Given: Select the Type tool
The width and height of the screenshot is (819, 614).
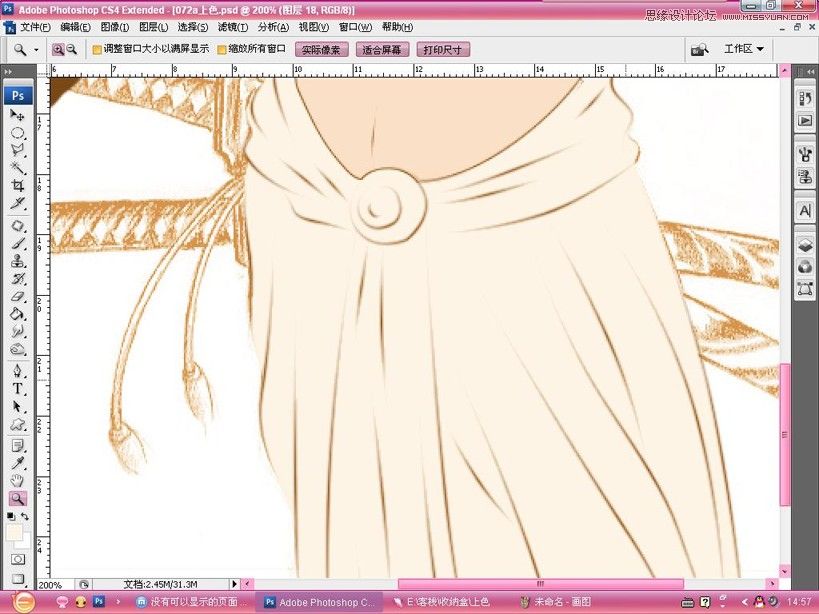Looking at the screenshot, I should tap(17, 389).
